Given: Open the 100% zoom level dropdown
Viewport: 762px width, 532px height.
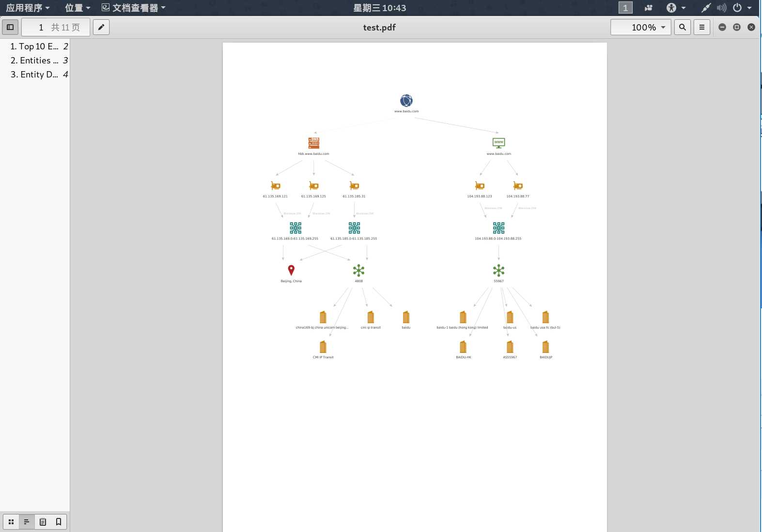Looking at the screenshot, I should [x=641, y=27].
